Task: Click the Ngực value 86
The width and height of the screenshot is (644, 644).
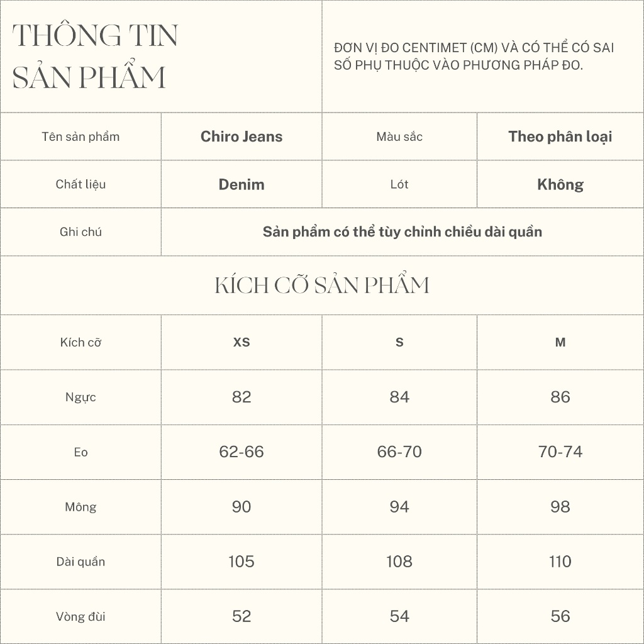Action: coord(560,397)
